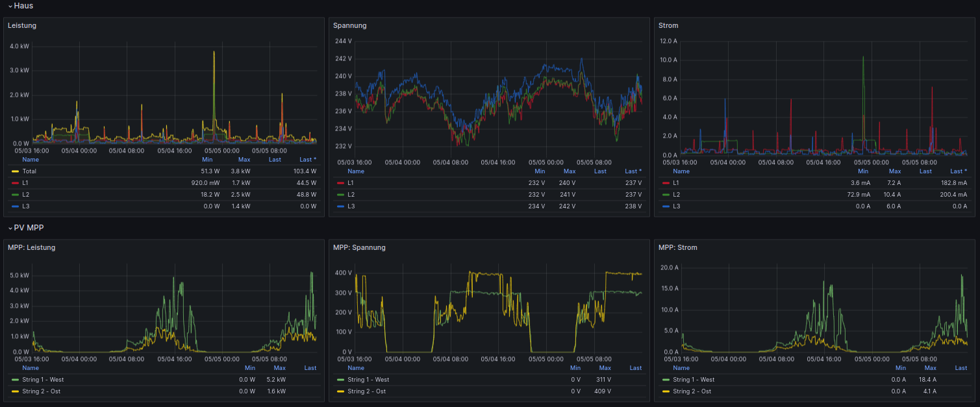Click green L2 color swatch in Spannung legend

coord(340,195)
